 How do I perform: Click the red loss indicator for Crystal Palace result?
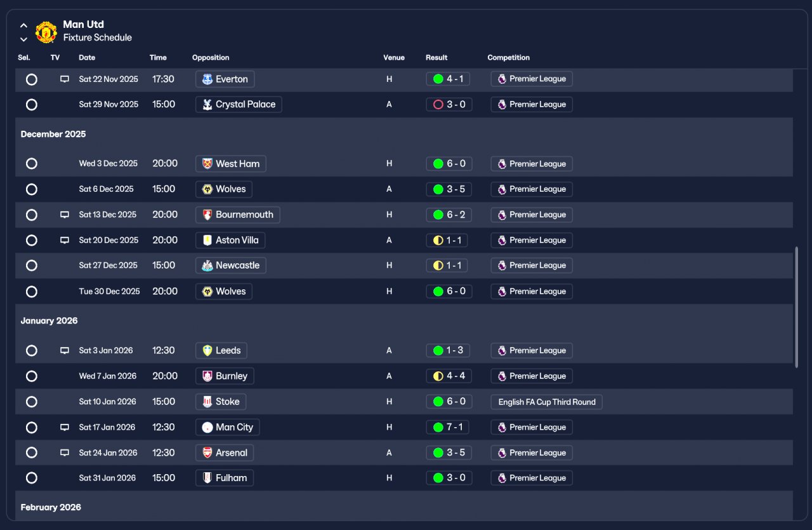[438, 105]
